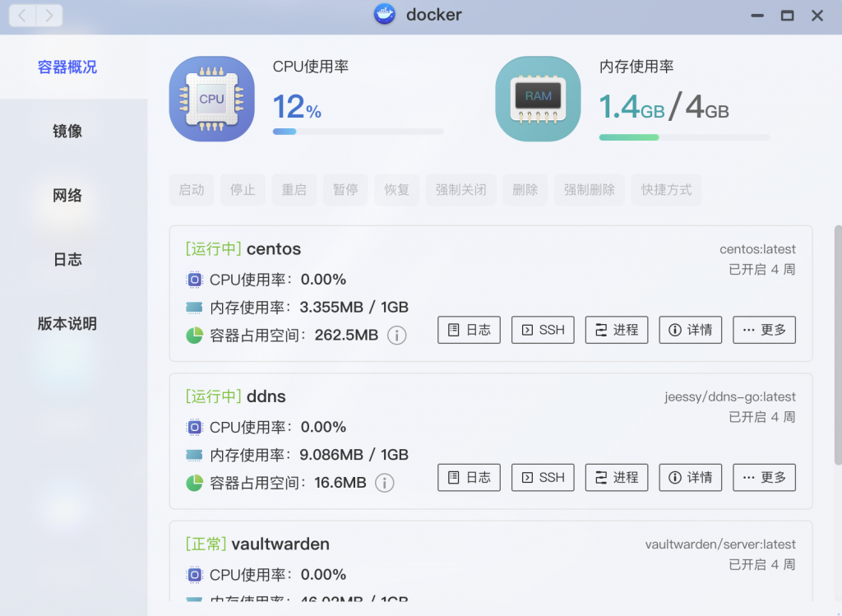Click the 重启 toolbar button

click(294, 190)
